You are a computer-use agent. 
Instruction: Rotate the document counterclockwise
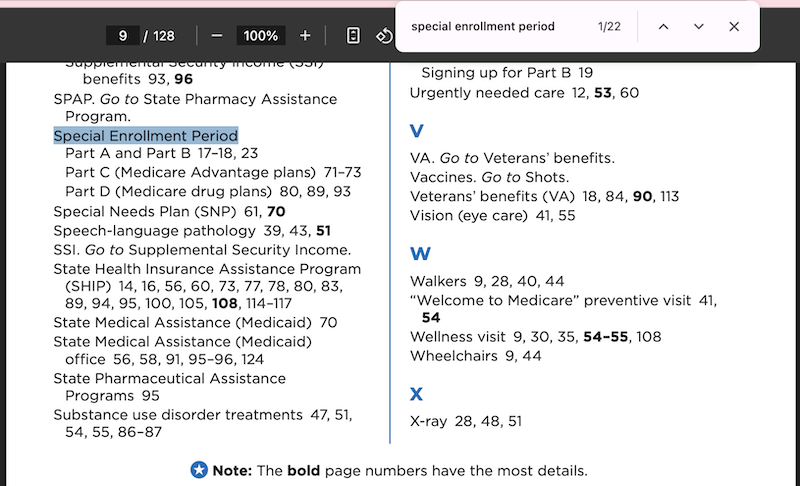tap(384, 36)
